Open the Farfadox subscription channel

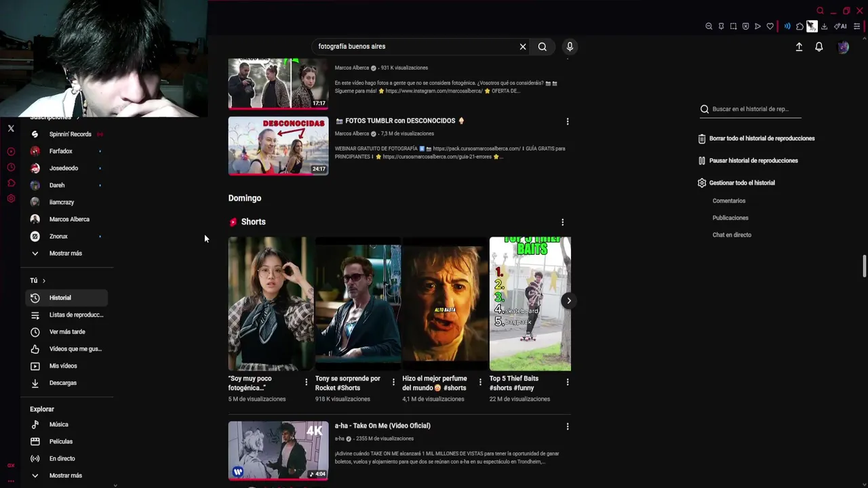tap(66, 151)
